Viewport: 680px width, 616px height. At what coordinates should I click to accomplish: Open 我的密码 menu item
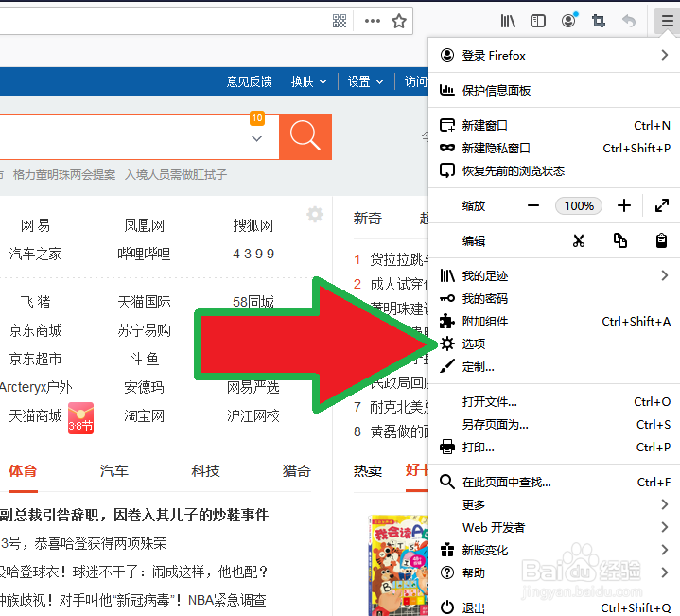coord(554,298)
